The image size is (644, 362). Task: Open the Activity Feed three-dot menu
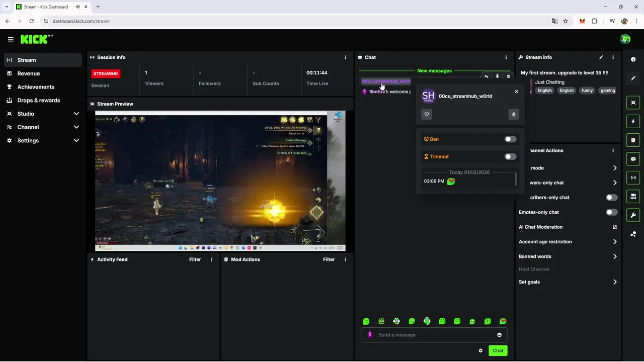coord(211,259)
